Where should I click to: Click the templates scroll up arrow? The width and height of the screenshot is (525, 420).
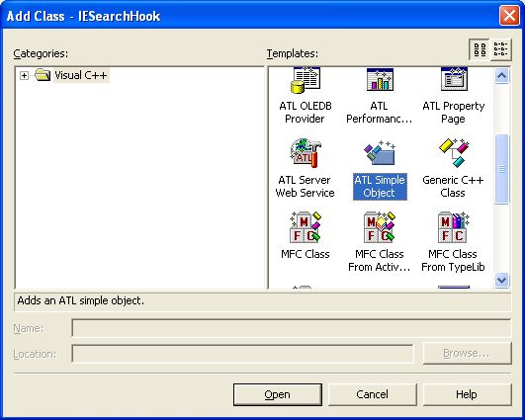(501, 76)
